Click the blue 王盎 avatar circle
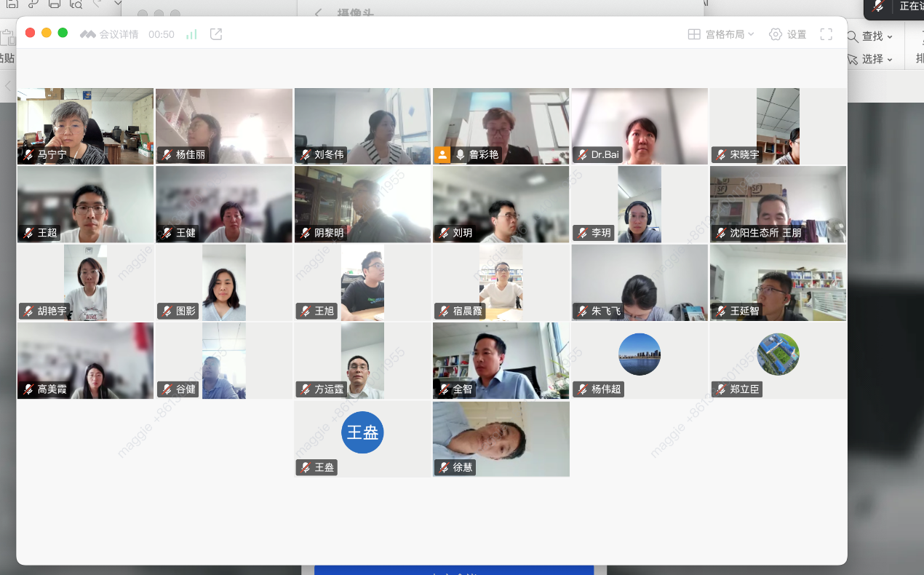 [362, 432]
